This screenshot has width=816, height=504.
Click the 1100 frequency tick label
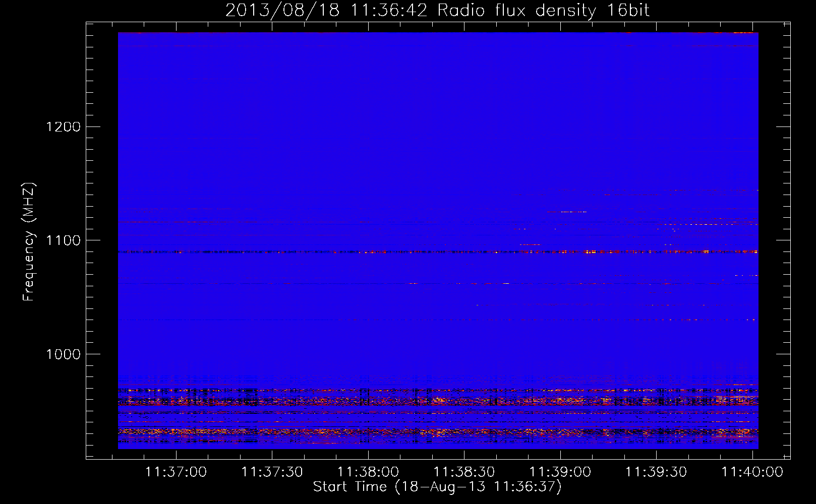[x=64, y=240]
